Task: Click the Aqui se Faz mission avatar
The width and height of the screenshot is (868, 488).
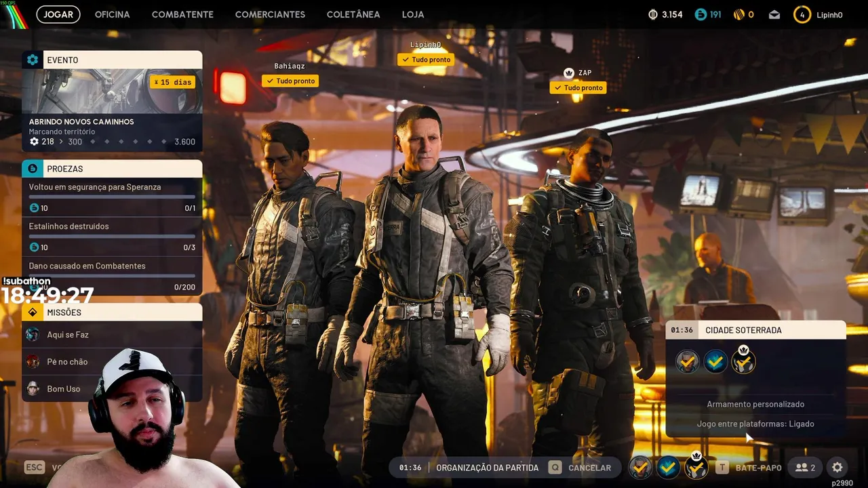Action: (x=33, y=335)
